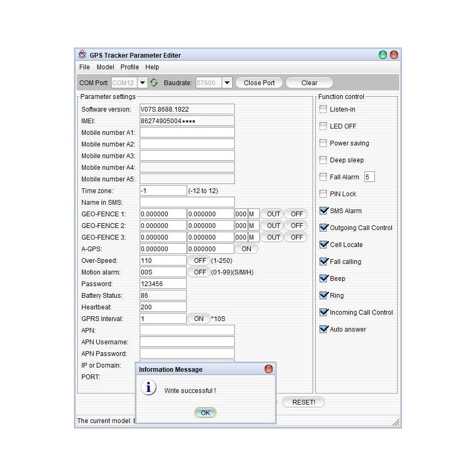This screenshot has width=476, height=476.
Task: Click the Java app icon in title bar
Action: click(83, 54)
